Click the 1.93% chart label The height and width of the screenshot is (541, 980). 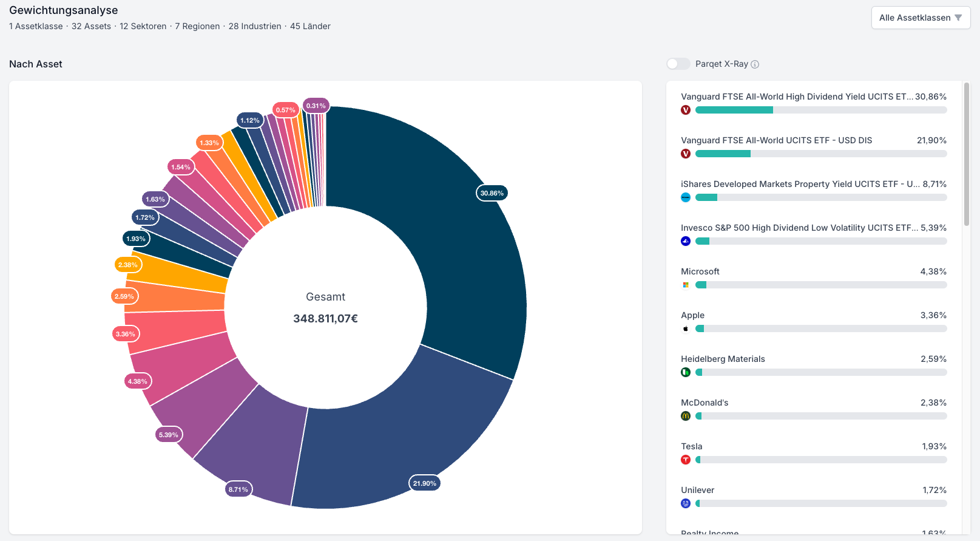click(x=135, y=239)
